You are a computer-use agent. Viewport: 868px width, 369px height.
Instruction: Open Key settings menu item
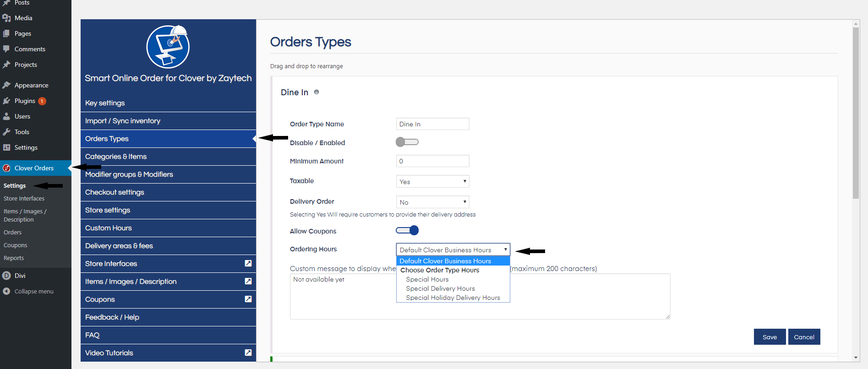pos(168,103)
